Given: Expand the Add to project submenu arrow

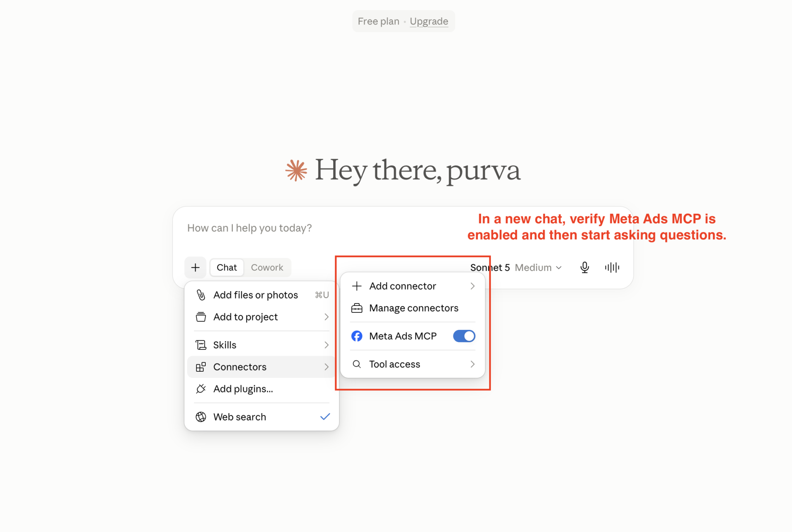Looking at the screenshot, I should (x=326, y=317).
